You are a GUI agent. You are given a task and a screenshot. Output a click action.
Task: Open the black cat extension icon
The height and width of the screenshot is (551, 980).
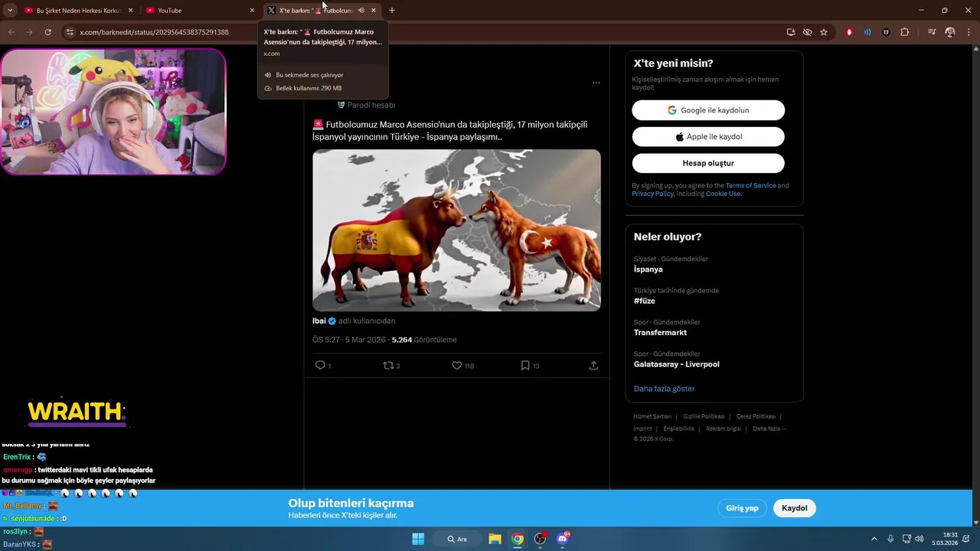click(886, 32)
